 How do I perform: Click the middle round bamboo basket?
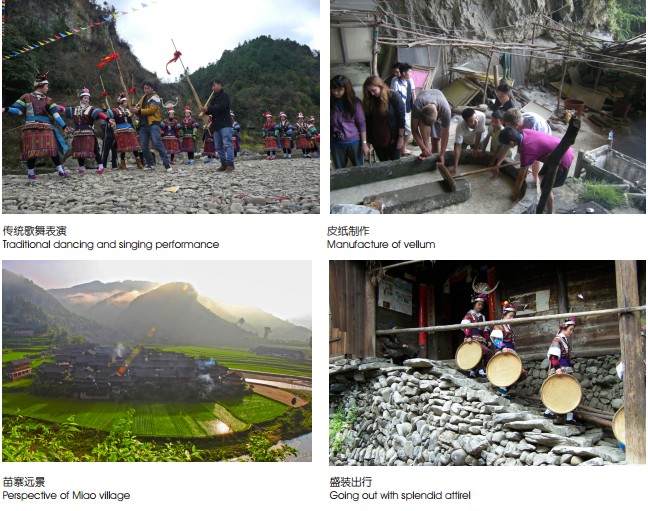504,369
